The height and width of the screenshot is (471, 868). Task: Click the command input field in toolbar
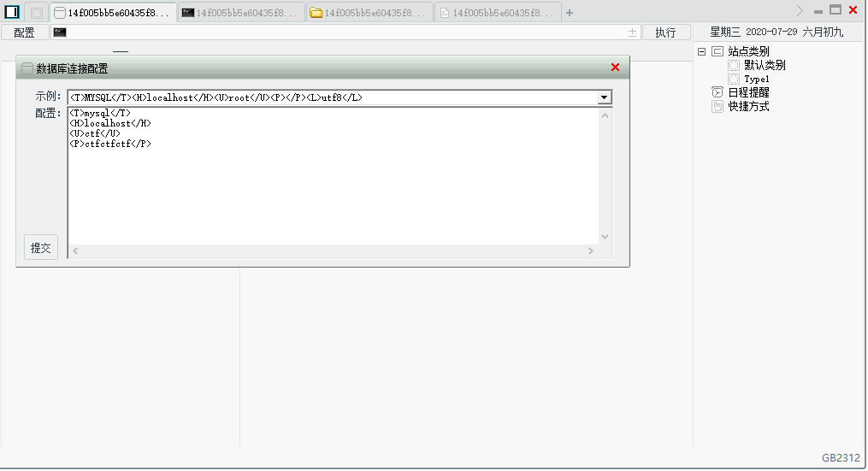(346, 32)
